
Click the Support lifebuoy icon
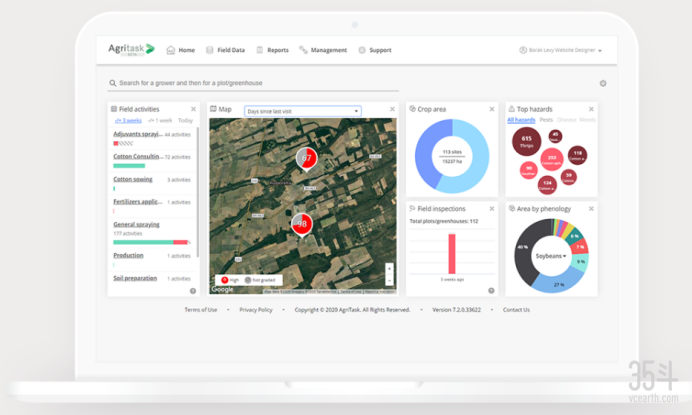click(362, 50)
